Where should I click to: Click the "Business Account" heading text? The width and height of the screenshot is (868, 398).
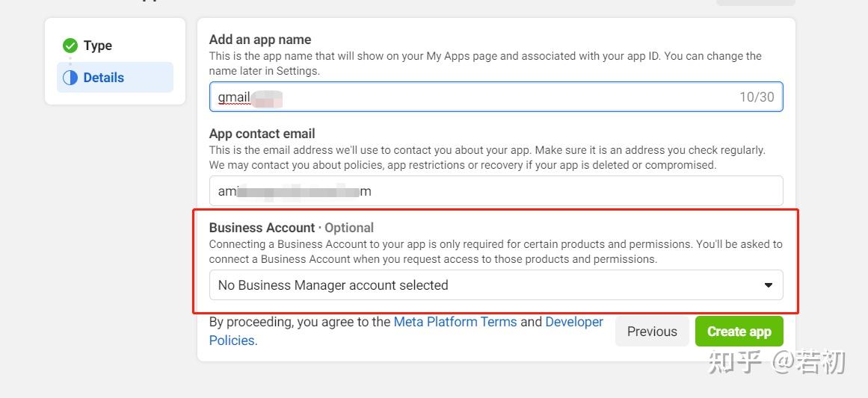[262, 228]
